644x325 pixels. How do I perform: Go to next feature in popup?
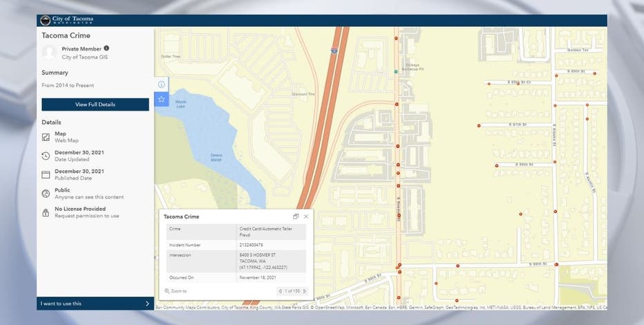(x=305, y=291)
